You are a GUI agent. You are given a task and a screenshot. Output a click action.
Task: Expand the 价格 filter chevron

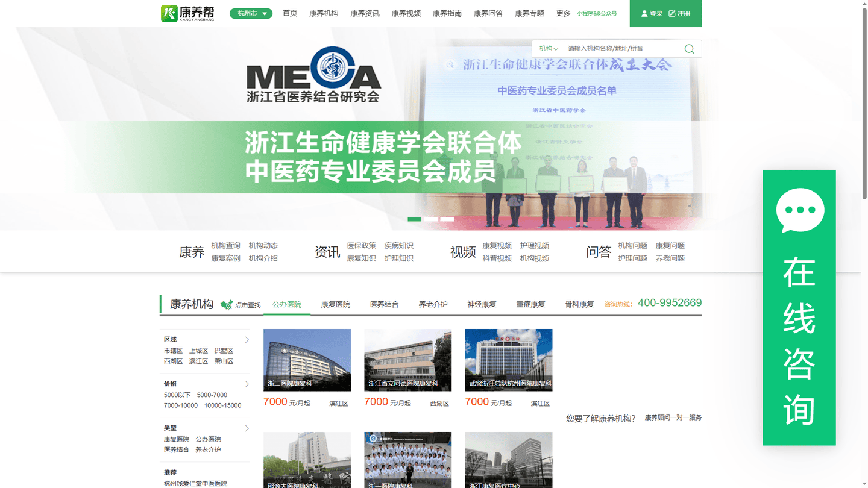click(x=247, y=384)
